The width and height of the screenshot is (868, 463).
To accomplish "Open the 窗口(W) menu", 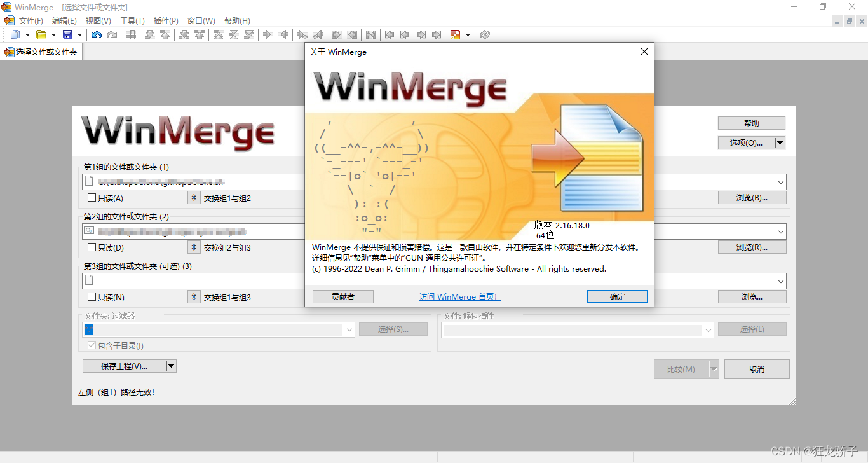I will tap(201, 20).
